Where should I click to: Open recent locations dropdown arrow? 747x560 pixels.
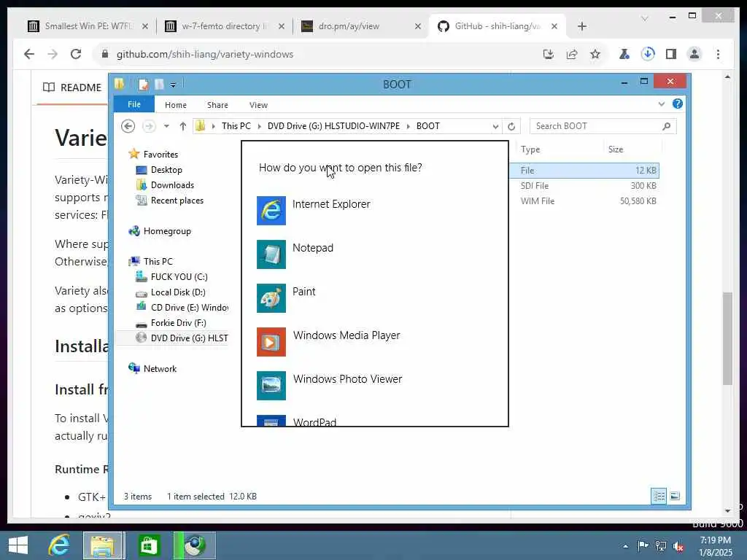166,126
